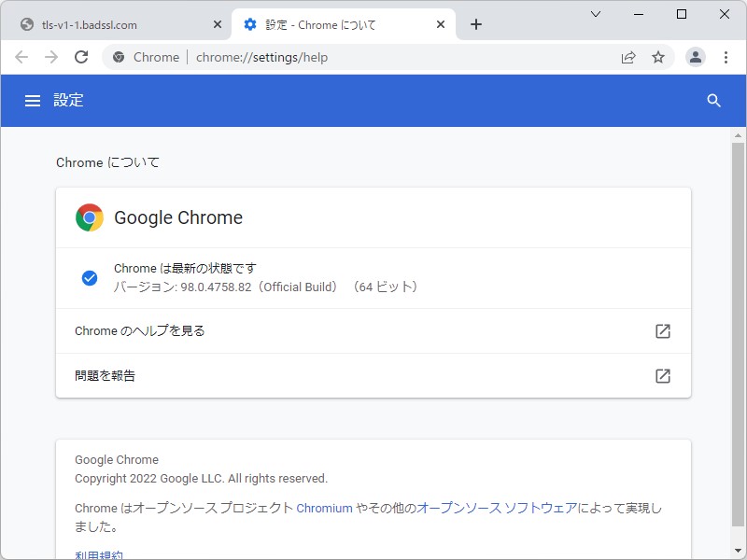
Task: Reload the current page
Action: (x=81, y=57)
